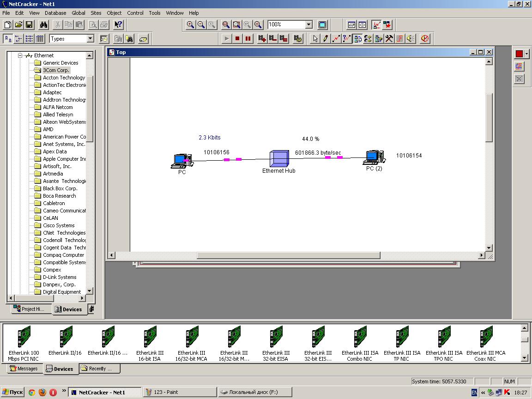Select the Link devices tool

(336, 39)
